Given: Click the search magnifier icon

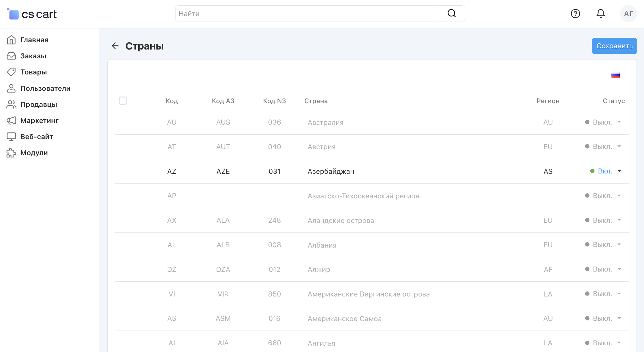Looking at the screenshot, I should tap(451, 13).
